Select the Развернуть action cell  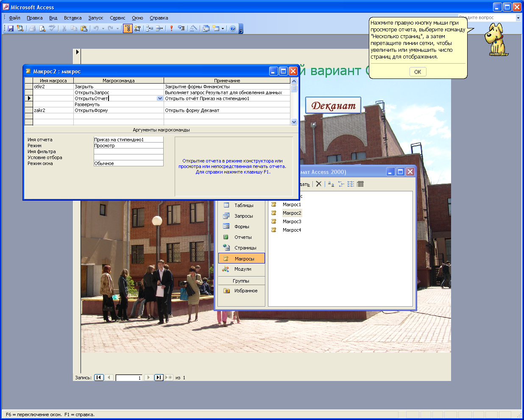[118, 104]
